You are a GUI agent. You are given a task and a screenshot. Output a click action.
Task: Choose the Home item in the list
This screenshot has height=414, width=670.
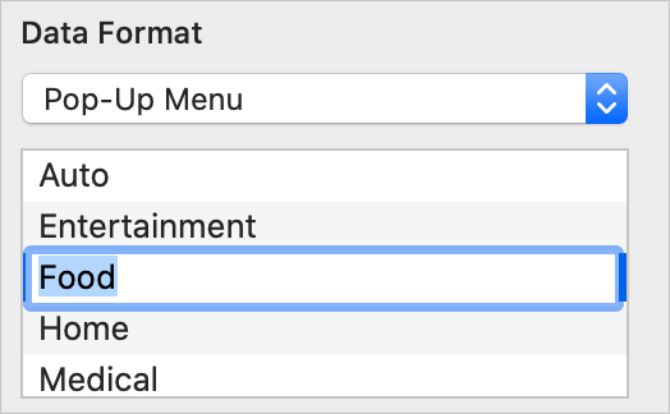tap(84, 328)
